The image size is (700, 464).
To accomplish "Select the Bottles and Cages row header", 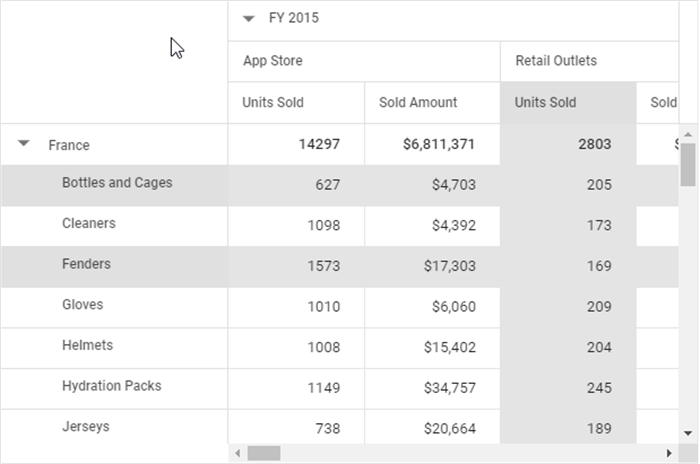I will [117, 183].
